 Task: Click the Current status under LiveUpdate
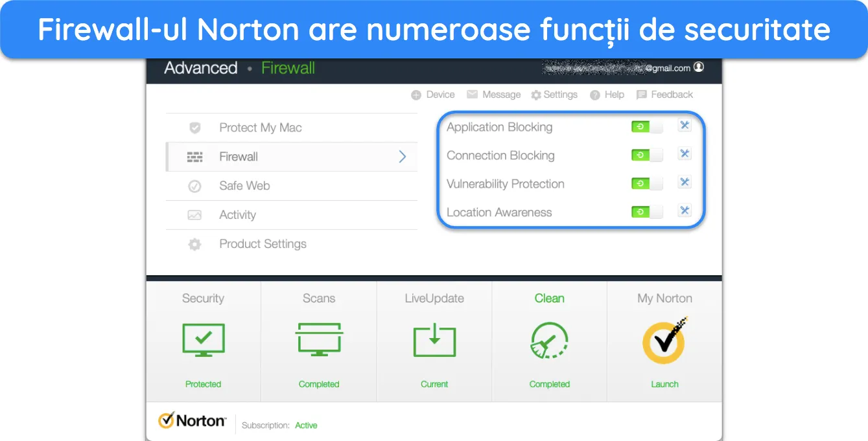coord(434,384)
